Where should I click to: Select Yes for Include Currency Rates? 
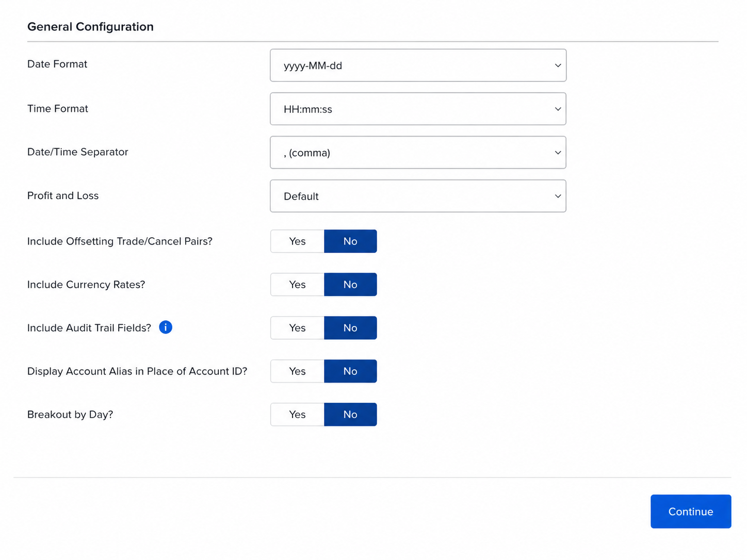298,285
